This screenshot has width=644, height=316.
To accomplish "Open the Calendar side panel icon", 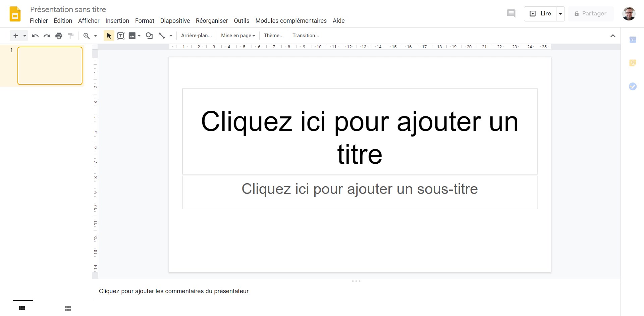I will pos(633,40).
